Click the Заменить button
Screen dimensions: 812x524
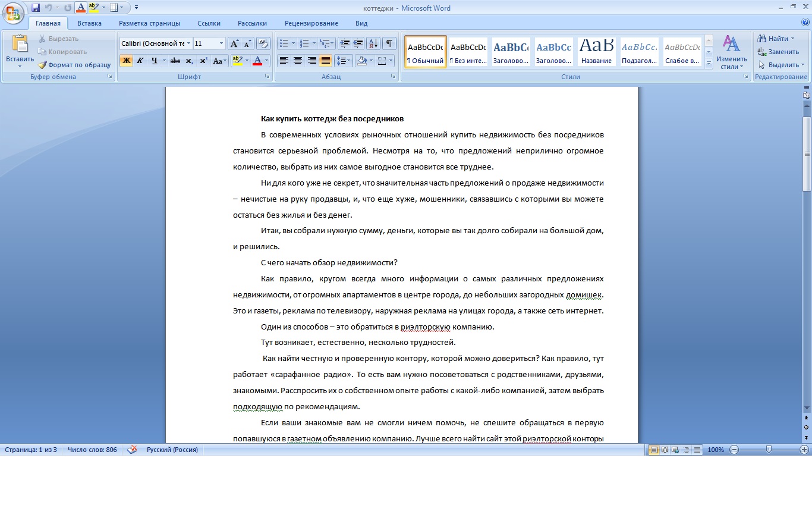pyautogui.click(x=778, y=52)
